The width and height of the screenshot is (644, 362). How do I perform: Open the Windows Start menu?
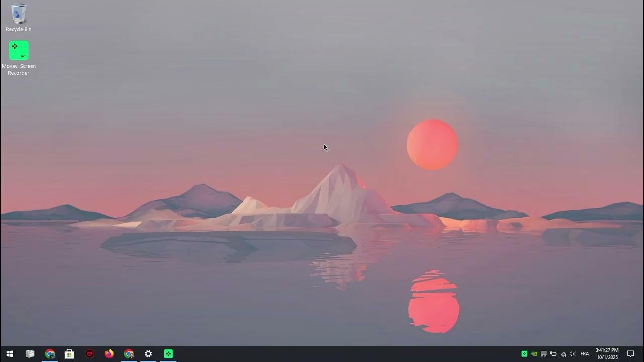coord(10,354)
